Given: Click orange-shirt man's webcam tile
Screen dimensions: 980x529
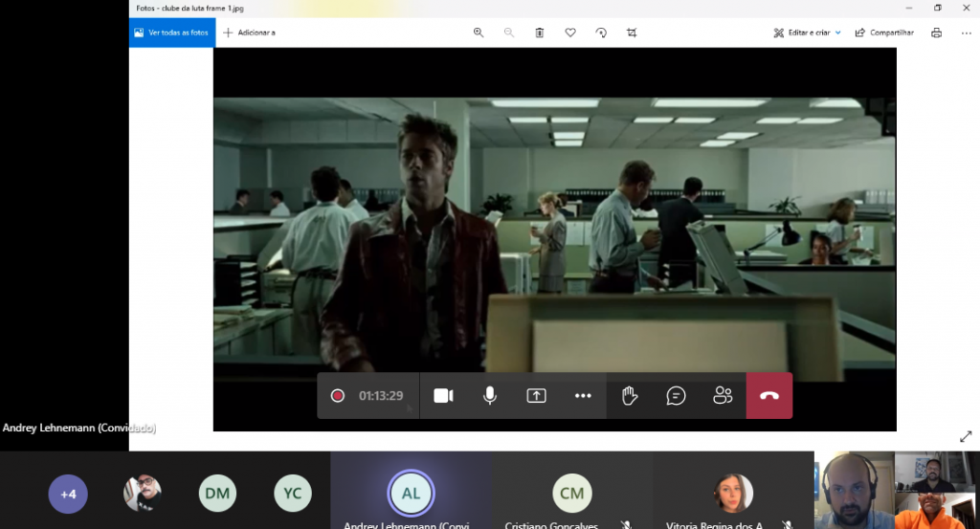Looking at the screenshot, I should (937, 510).
